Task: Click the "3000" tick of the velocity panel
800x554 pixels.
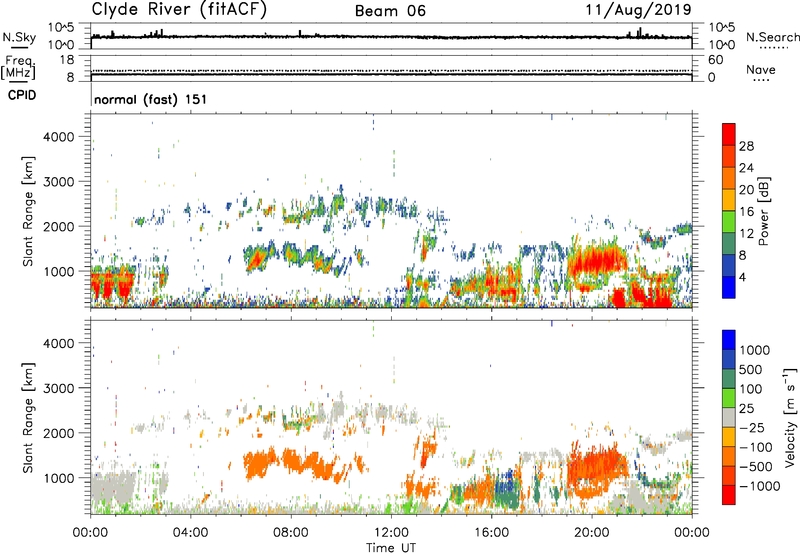Action: tap(59, 388)
